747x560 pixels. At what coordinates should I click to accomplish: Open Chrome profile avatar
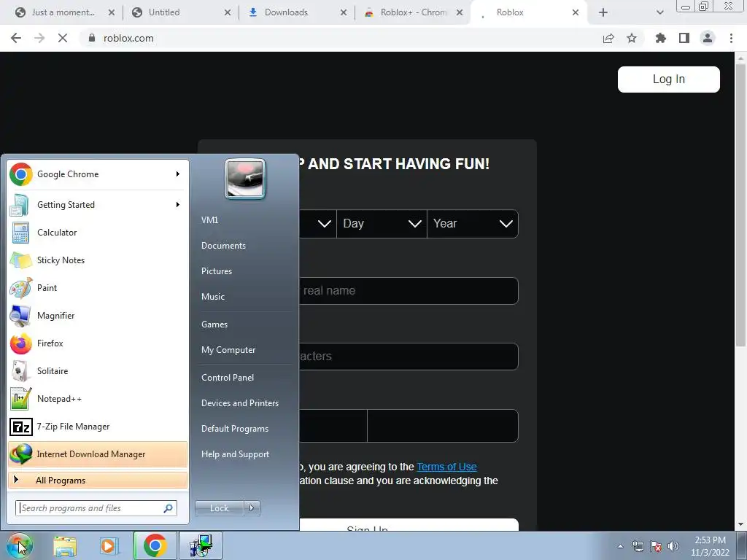[708, 38]
